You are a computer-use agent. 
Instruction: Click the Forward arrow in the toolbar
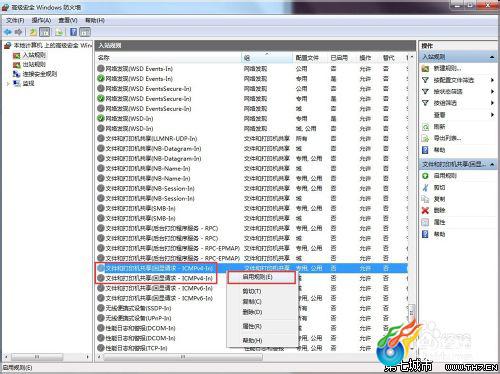18,32
